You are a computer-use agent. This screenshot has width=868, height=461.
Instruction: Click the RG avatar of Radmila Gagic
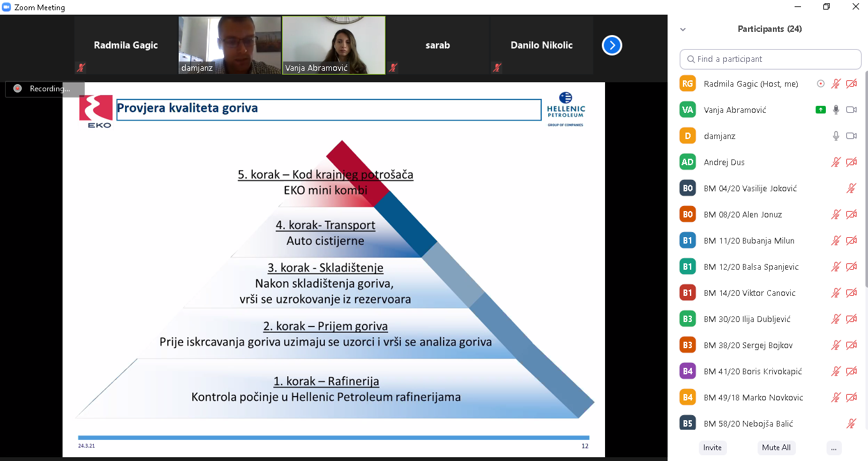[x=687, y=84]
